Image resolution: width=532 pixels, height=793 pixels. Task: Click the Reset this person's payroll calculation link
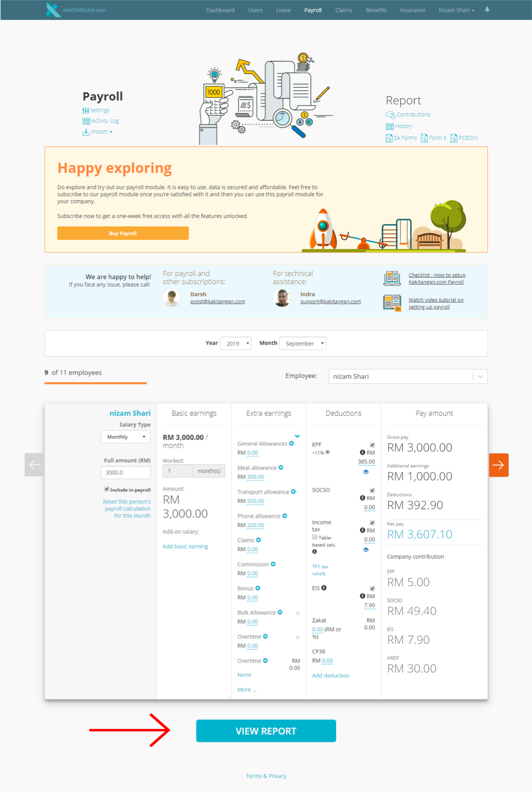click(x=127, y=508)
